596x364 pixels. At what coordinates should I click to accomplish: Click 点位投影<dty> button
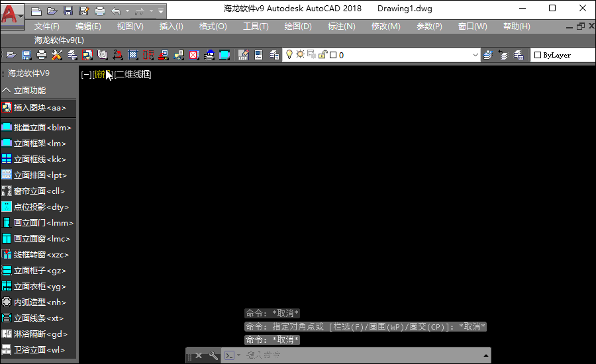tap(38, 207)
